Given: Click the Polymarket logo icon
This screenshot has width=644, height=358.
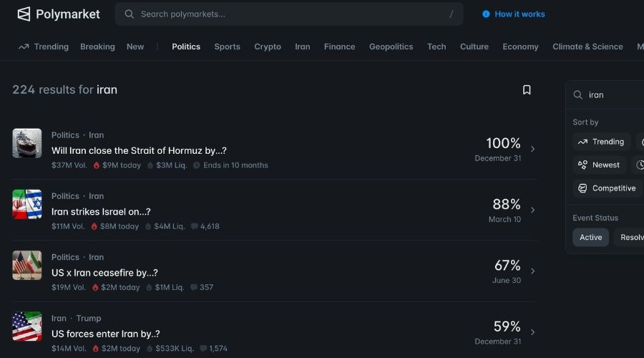Looking at the screenshot, I should (24, 14).
